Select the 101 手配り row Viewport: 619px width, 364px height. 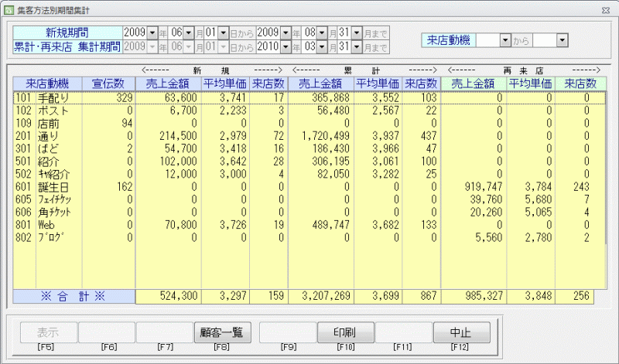click(309, 97)
